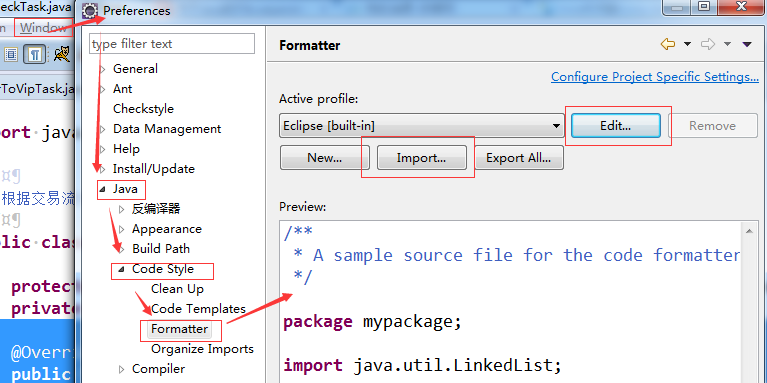
Task: Expand the Compiler tree node
Action: 122,369
